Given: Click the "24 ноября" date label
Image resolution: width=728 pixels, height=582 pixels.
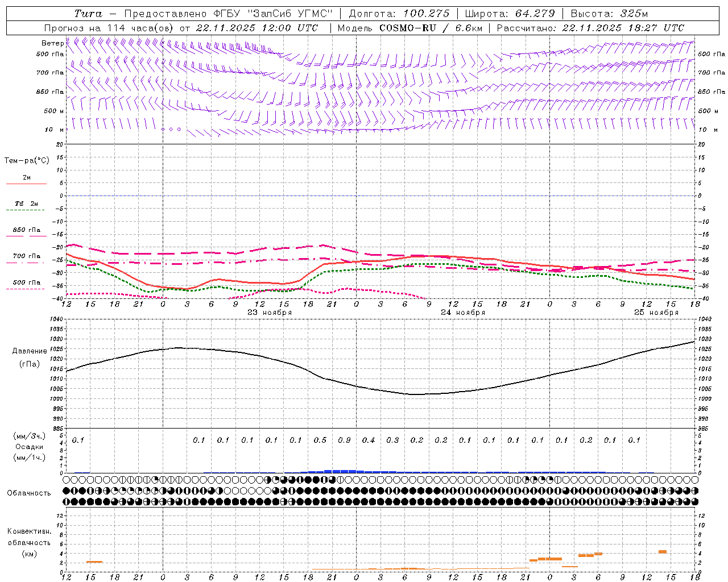Looking at the screenshot, I should pyautogui.click(x=463, y=313).
